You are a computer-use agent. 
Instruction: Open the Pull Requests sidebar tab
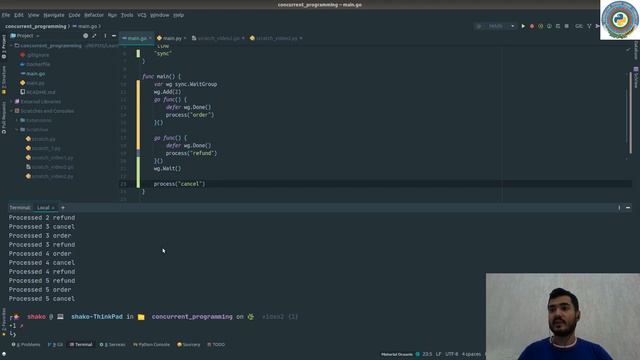click(x=4, y=118)
